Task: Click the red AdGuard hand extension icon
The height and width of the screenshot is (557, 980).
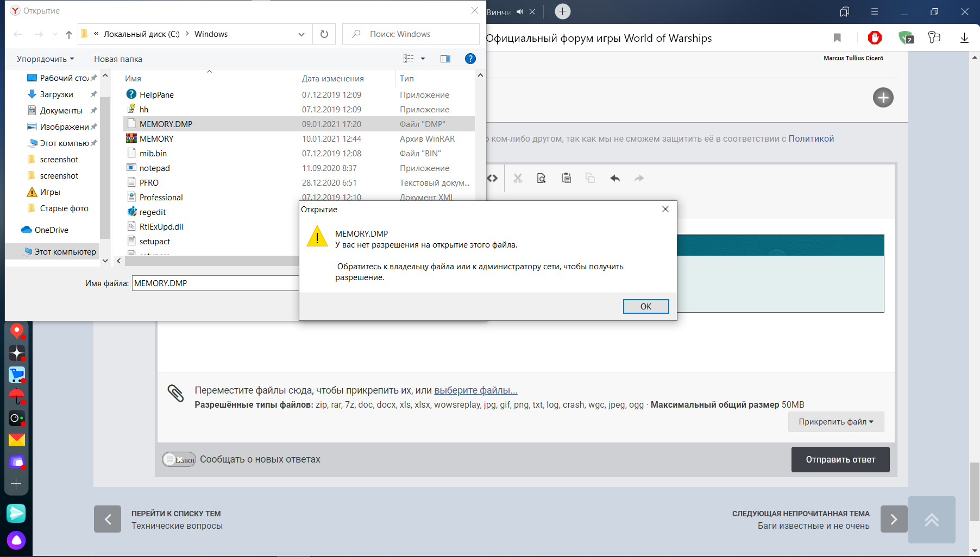Action: [x=875, y=37]
